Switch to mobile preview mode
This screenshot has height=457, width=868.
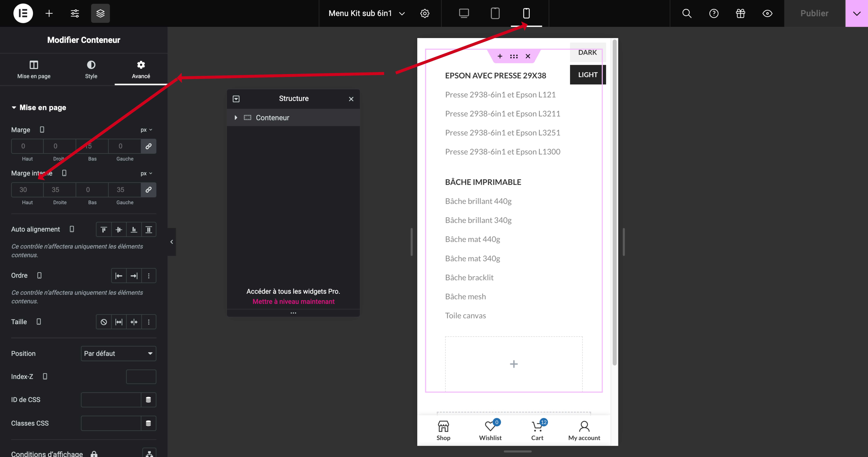tap(526, 13)
